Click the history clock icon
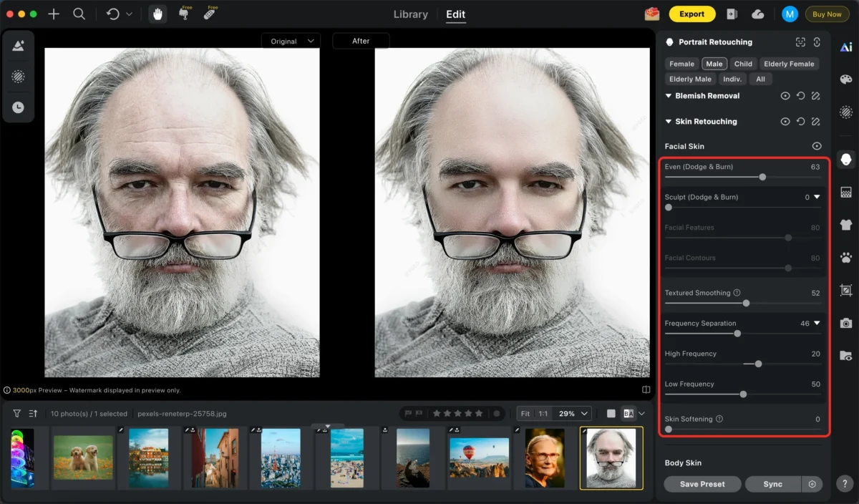859x504 pixels. [18, 107]
